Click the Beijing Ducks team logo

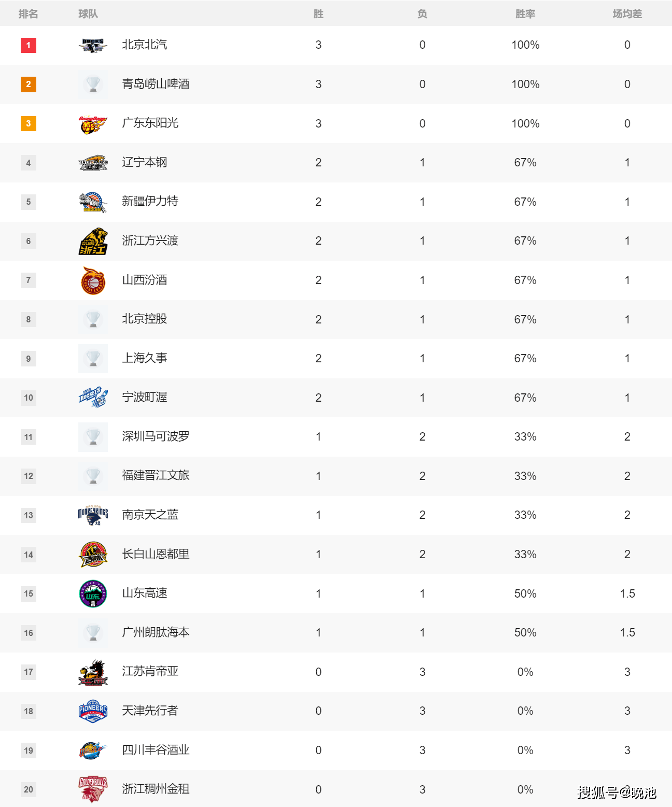tap(93, 45)
